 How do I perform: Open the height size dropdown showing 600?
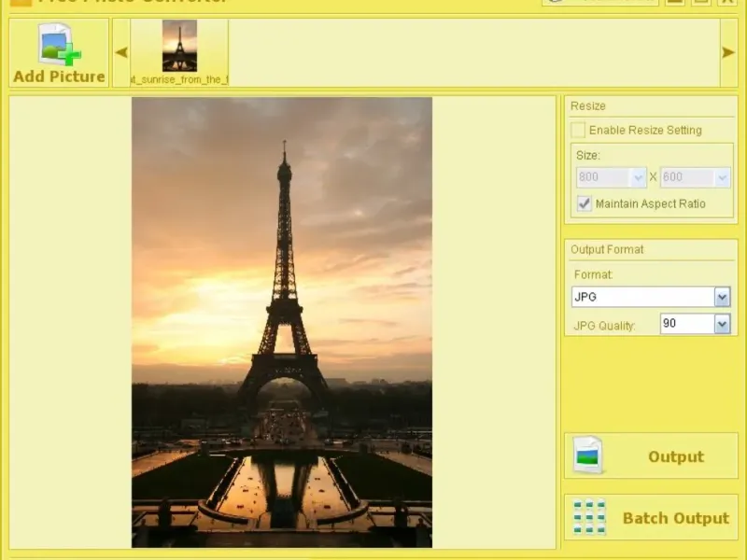pos(721,177)
